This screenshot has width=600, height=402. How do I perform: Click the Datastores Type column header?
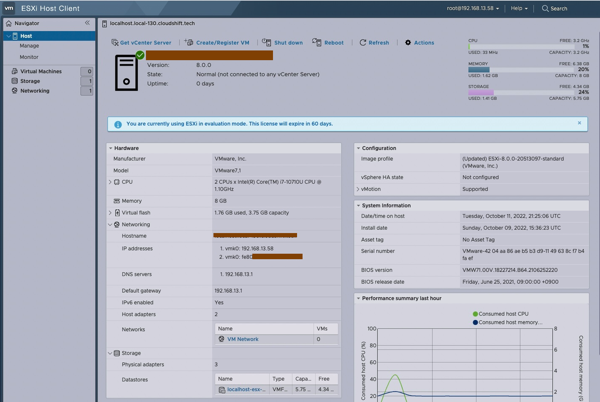[280, 379]
